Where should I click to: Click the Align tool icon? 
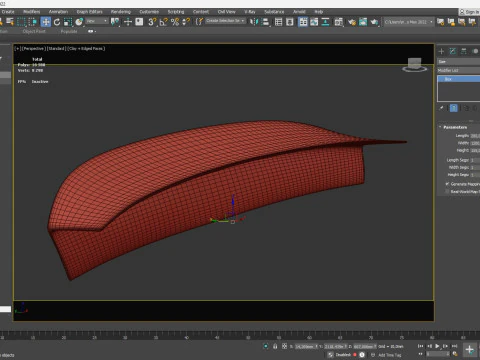(265, 22)
